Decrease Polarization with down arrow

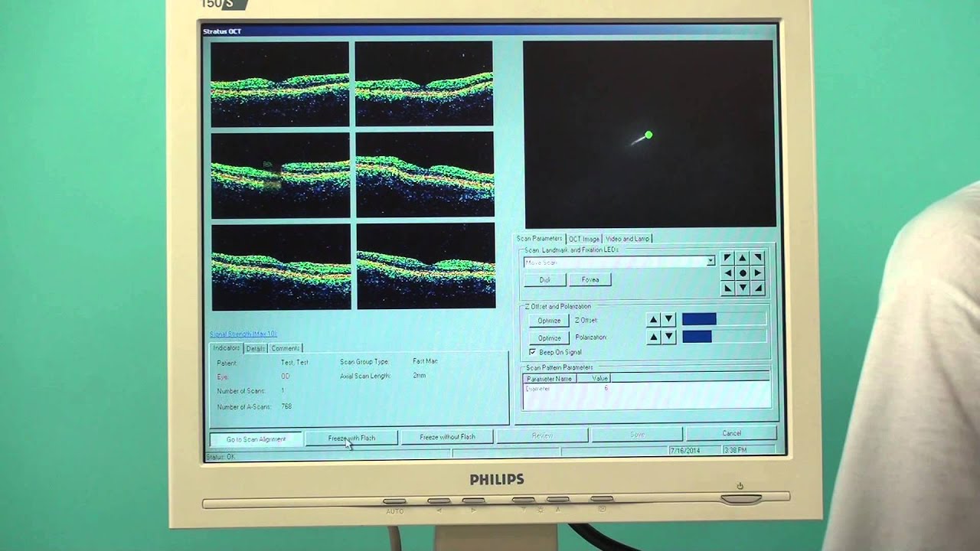click(668, 337)
